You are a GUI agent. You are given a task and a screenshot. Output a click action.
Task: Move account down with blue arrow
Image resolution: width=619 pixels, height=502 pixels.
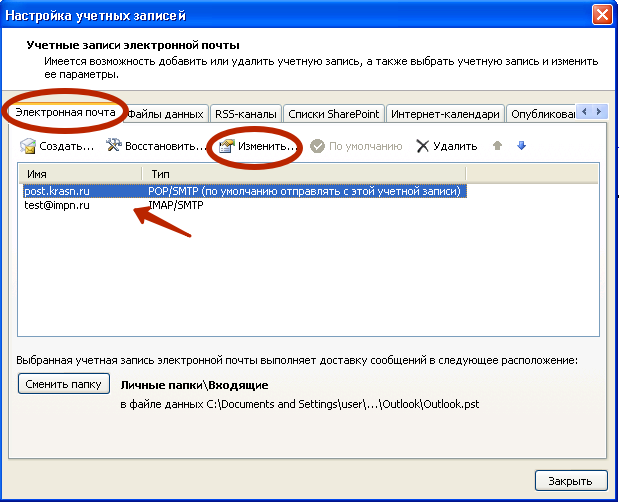pyautogui.click(x=521, y=146)
